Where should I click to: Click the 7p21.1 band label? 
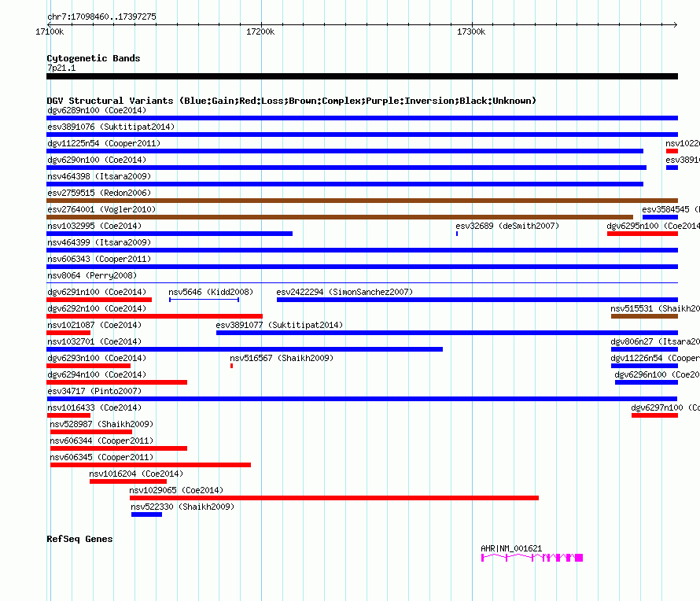pyautogui.click(x=61, y=68)
